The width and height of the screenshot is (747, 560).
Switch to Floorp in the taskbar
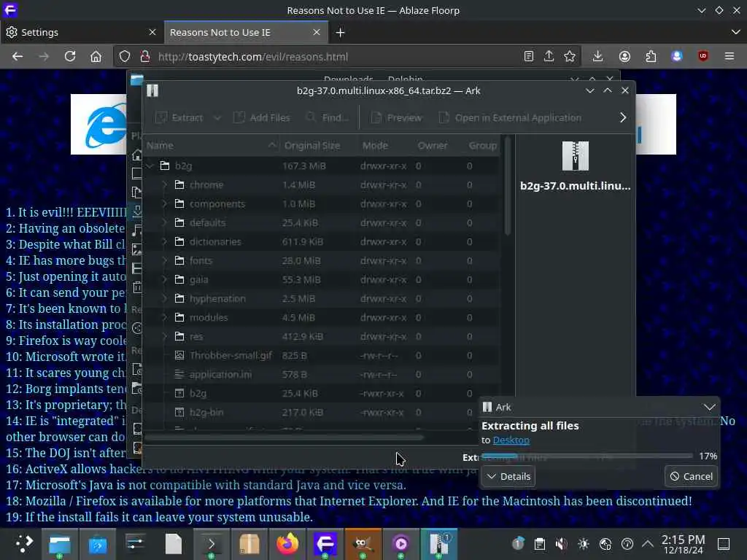[325, 543]
